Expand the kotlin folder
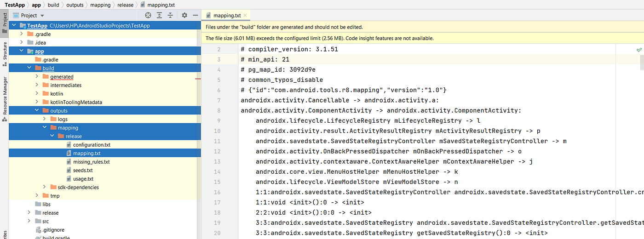The width and height of the screenshot is (644, 239). point(37,94)
